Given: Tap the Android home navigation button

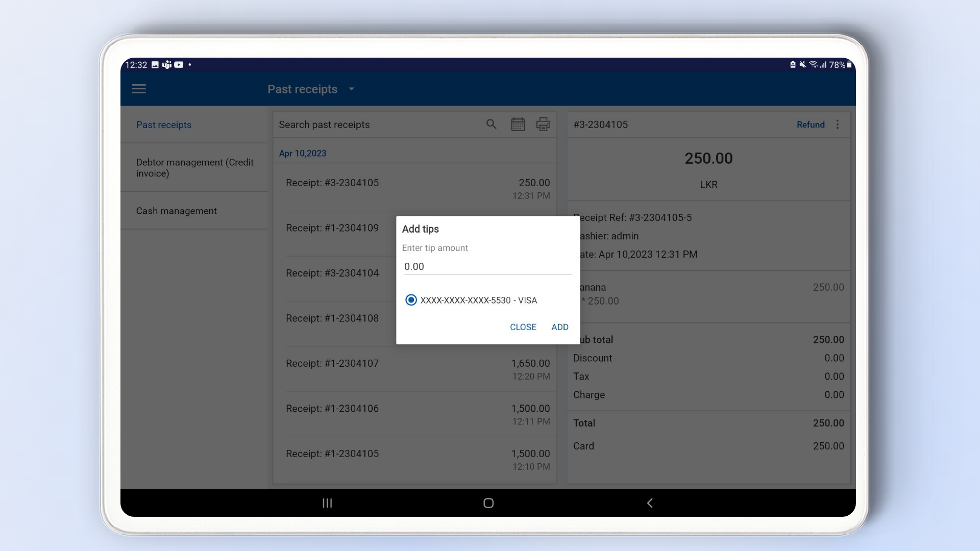Looking at the screenshot, I should (x=488, y=503).
